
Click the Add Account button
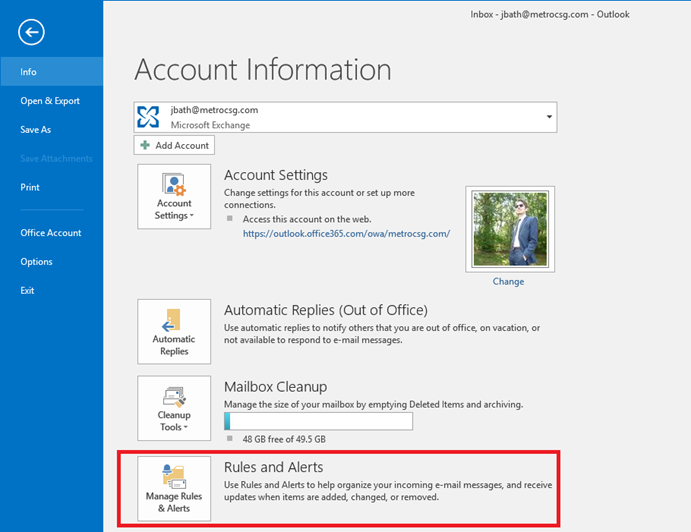point(174,145)
